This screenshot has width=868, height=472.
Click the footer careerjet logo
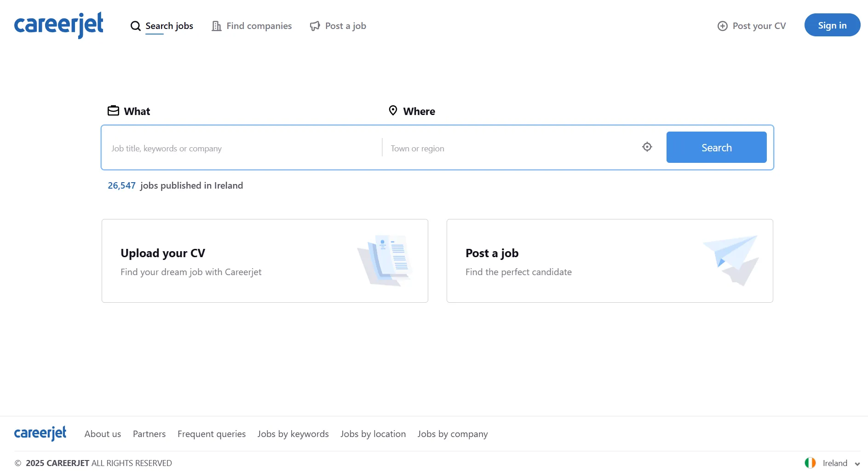click(40, 433)
